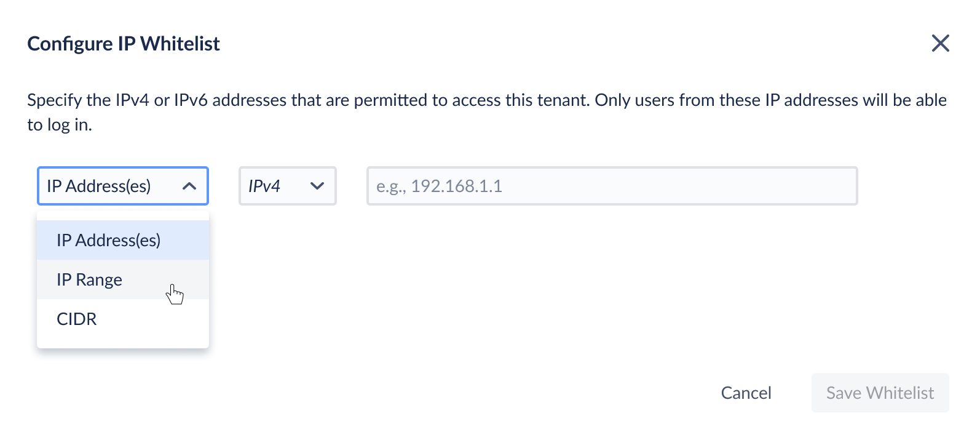The image size is (980, 437).
Task: Pick the CIDR option
Action: 123,319
